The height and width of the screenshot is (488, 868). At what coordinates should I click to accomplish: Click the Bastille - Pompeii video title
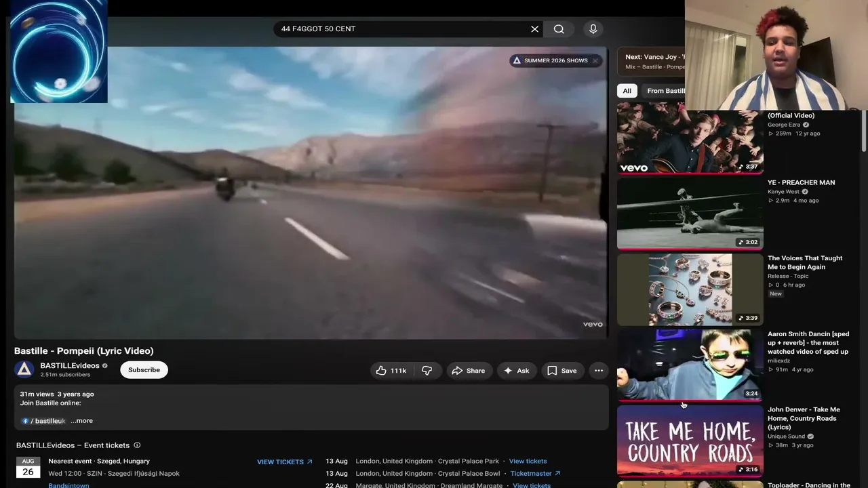pos(84,351)
